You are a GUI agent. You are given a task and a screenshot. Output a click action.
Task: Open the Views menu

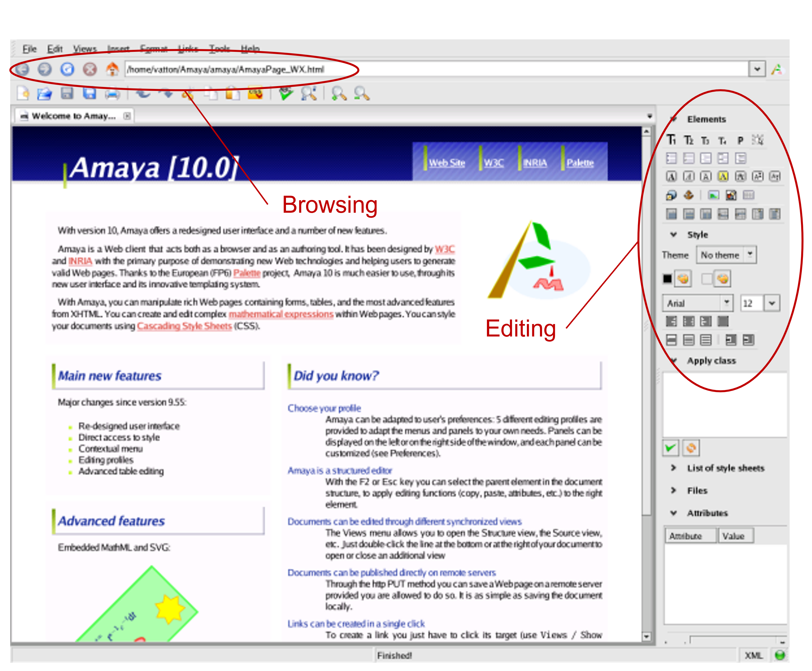coord(85,49)
